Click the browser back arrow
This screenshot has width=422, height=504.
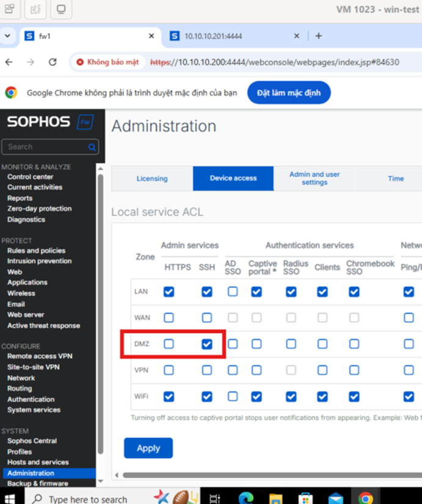(9, 62)
